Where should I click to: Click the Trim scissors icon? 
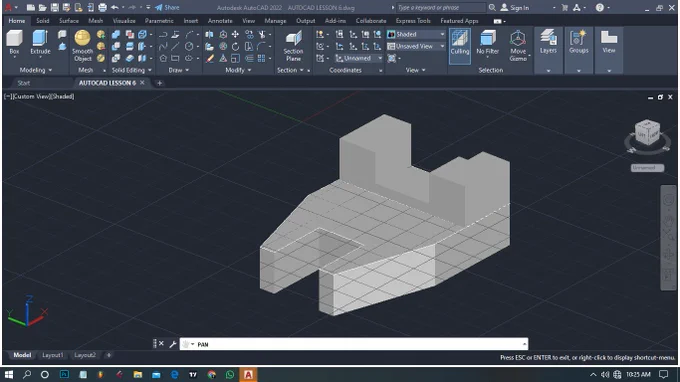[x=262, y=34]
